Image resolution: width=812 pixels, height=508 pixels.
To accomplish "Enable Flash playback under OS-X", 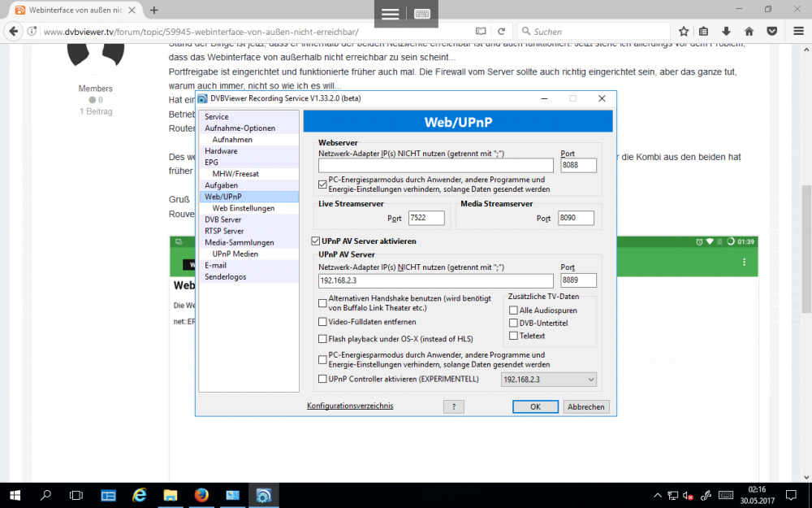I will [x=322, y=339].
